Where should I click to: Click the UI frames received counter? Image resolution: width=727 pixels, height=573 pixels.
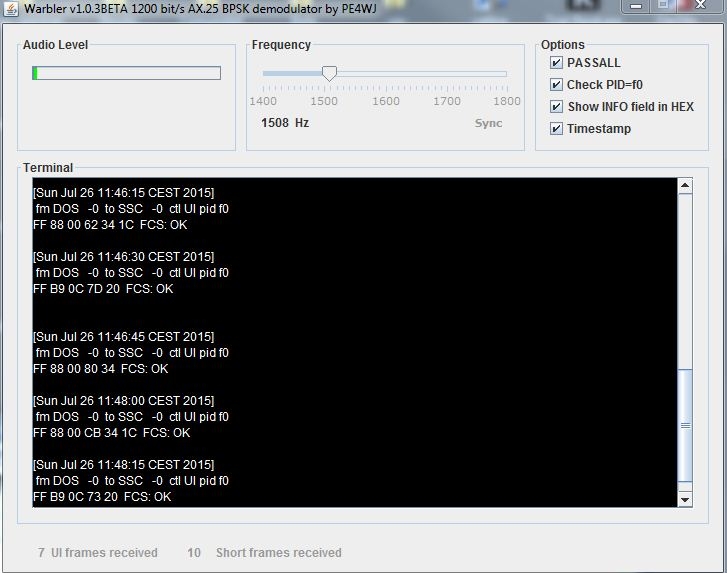click(97, 552)
